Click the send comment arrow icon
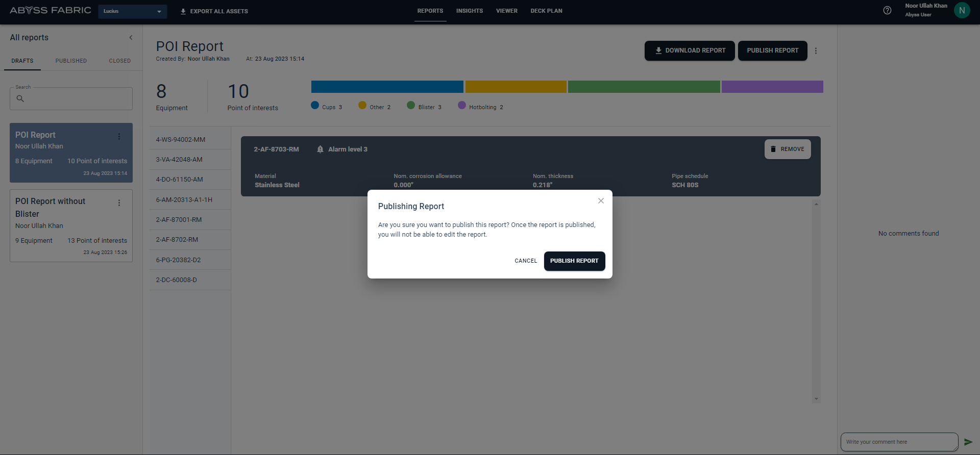The height and width of the screenshot is (455, 980). pyautogui.click(x=968, y=442)
